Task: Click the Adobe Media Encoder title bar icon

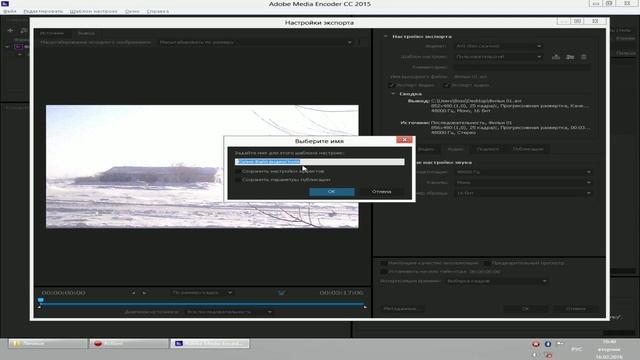Action: click(x=5, y=4)
